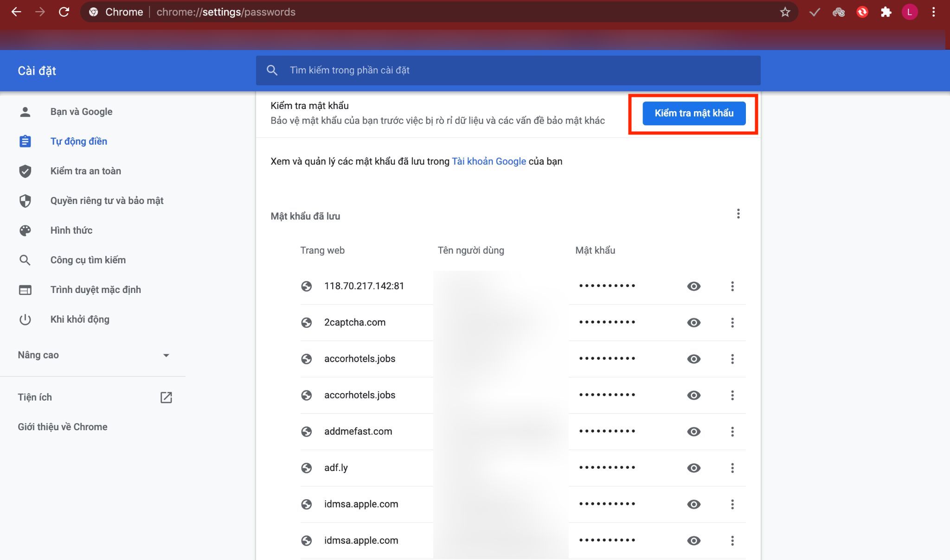The image size is (950, 560).
Task: Select the Tự động điền clipboard icon
Action: tap(25, 141)
